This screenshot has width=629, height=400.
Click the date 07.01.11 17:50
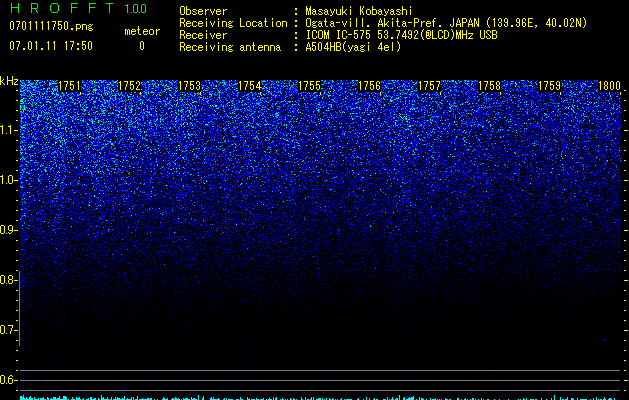pos(51,46)
